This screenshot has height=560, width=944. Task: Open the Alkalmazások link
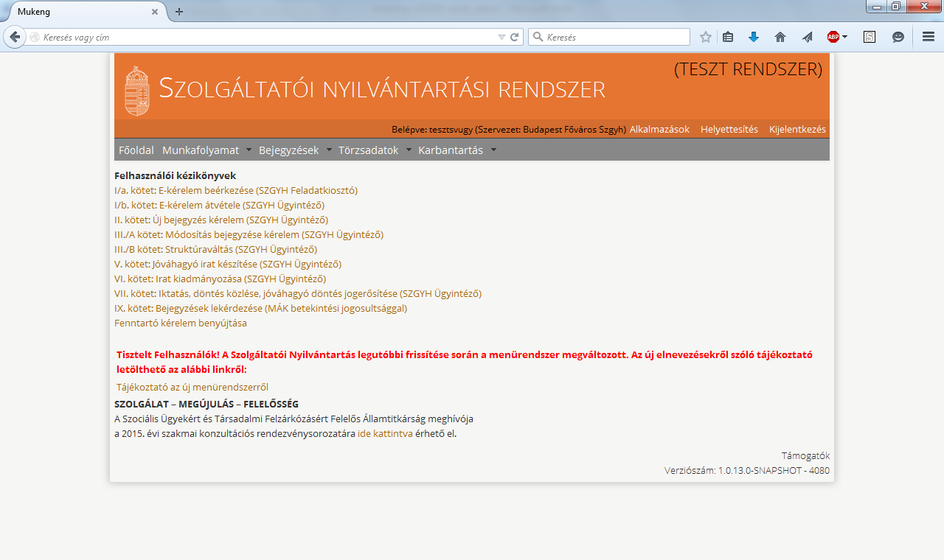[x=659, y=130]
